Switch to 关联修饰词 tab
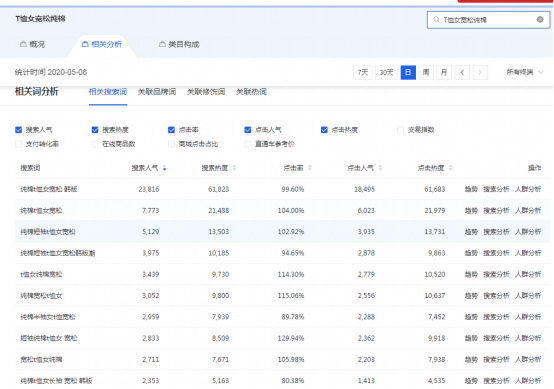Image resolution: width=554 pixels, height=389 pixels. 206,92
